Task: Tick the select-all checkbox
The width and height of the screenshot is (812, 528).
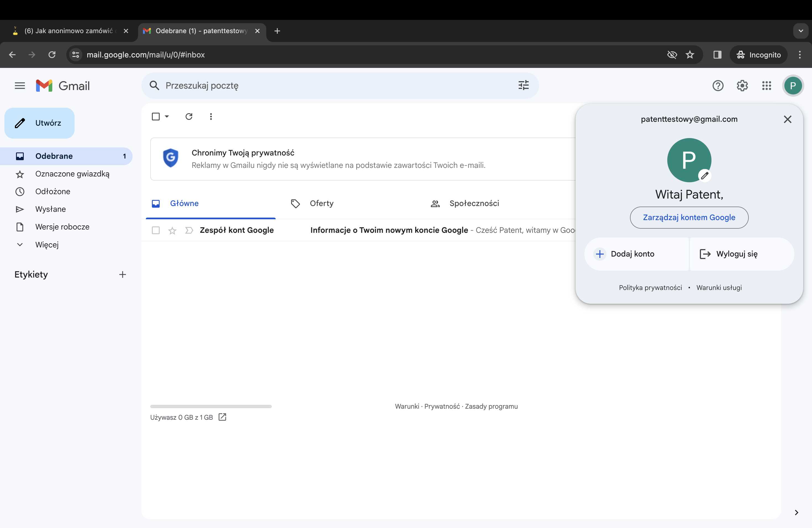Action: coord(155,116)
